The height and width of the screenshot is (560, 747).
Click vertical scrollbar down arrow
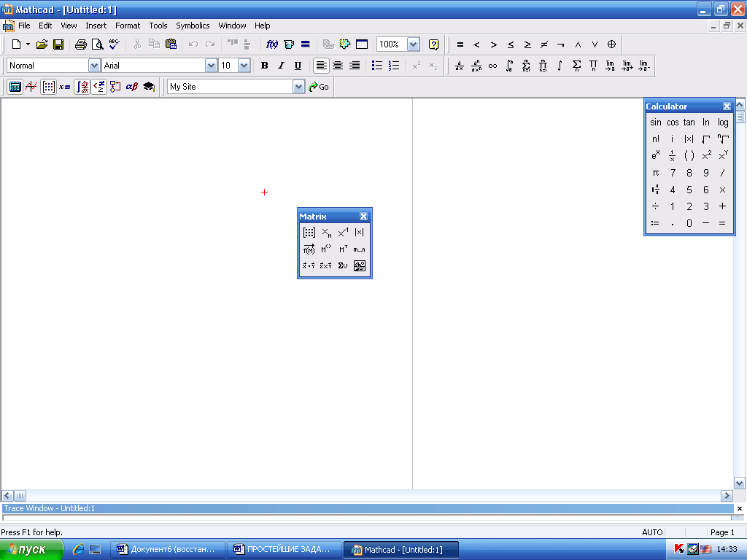[x=740, y=483]
